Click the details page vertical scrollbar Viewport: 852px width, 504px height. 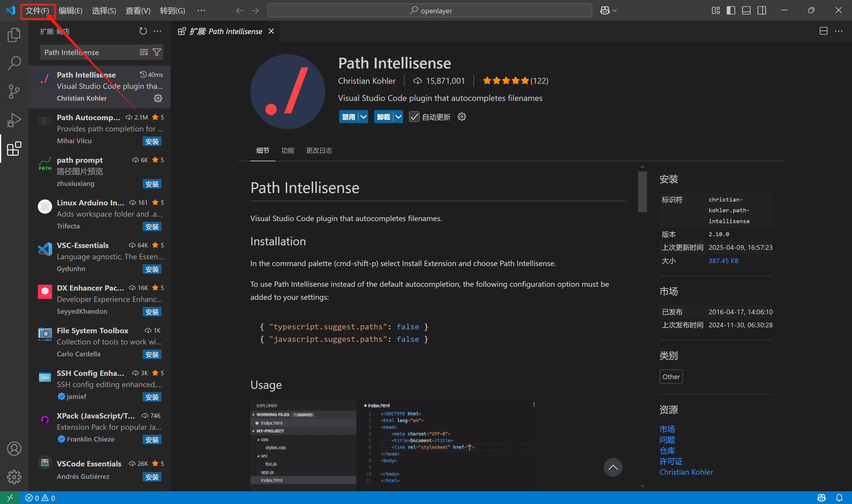[x=642, y=191]
